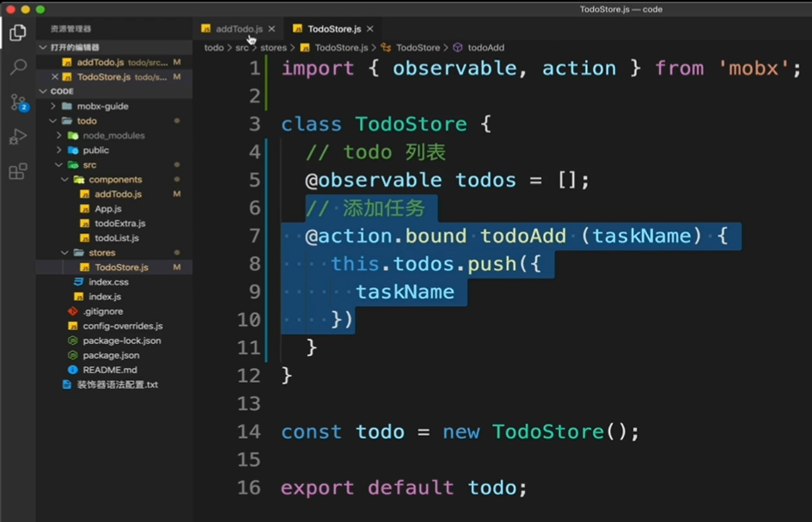The image size is (812, 522).
Task: Click the red window close button
Action: [9, 9]
